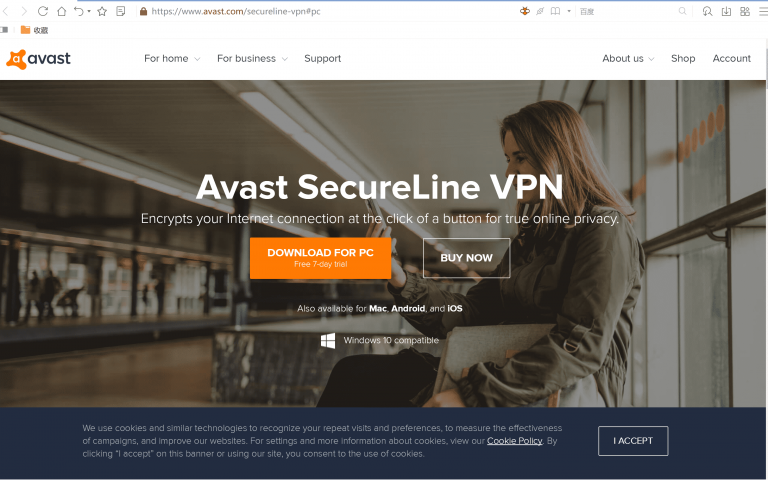Open the downloads icon in the browser toolbar
Viewport: 768px width, 480px height.
(x=726, y=11)
